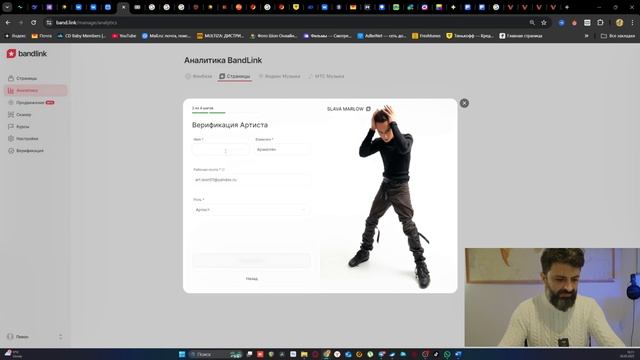Click the band.link address bar
This screenshot has width=640, height=360.
pyautogui.click(x=286, y=23)
